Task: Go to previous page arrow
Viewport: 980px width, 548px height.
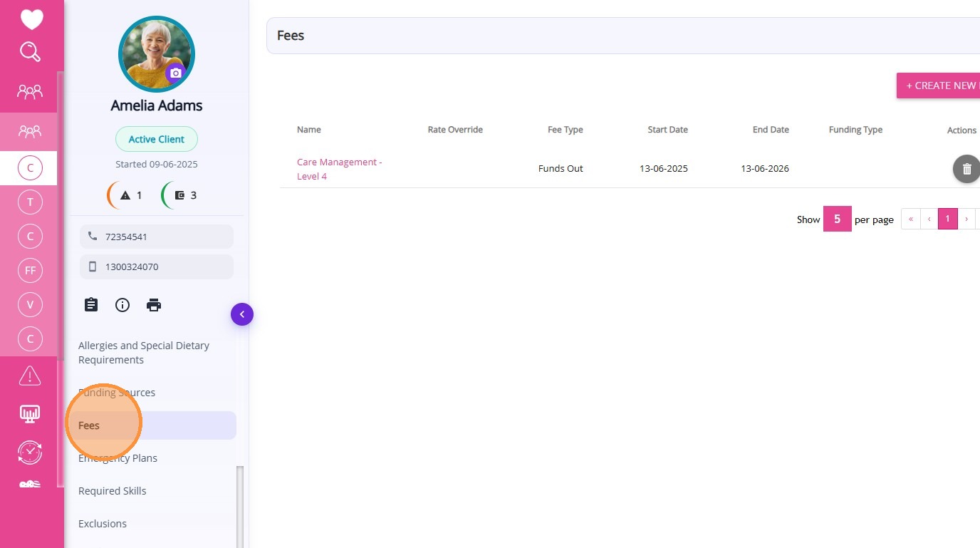Action: point(929,219)
